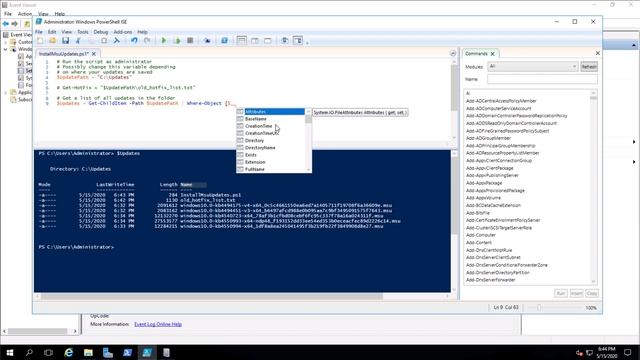Screen dimensions: 640x360
Task: Click the Run button under the commands list
Action: coord(561,293)
